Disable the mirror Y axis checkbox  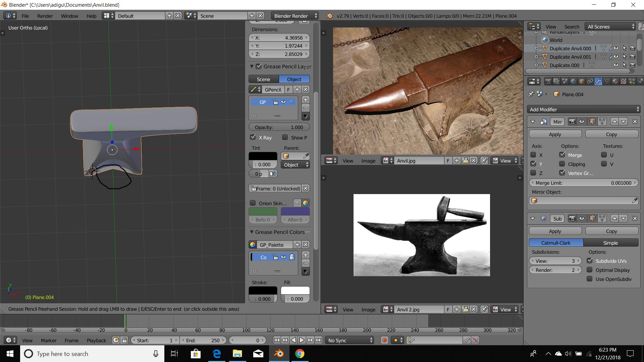tap(533, 164)
